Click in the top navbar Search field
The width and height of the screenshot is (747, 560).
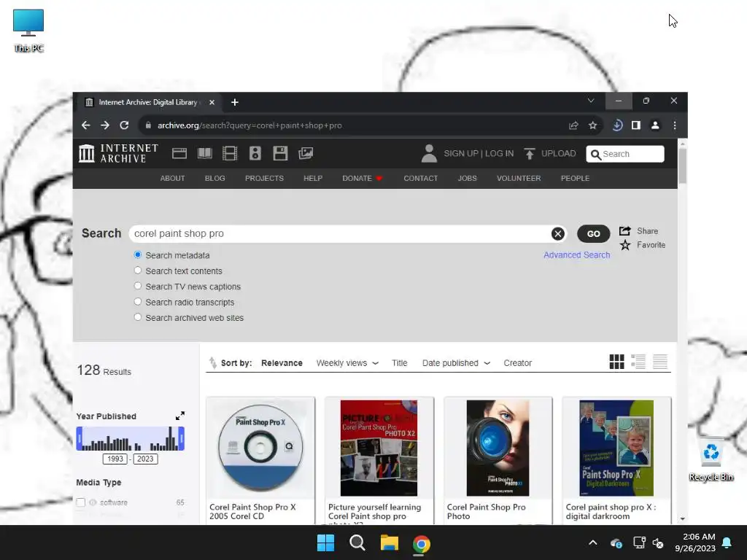pos(625,154)
